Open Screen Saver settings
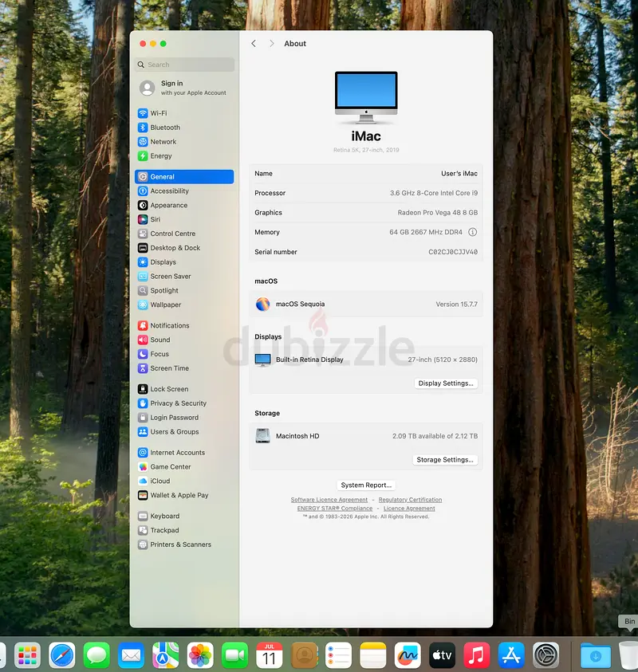Image resolution: width=638 pixels, height=672 pixels. 184,277
